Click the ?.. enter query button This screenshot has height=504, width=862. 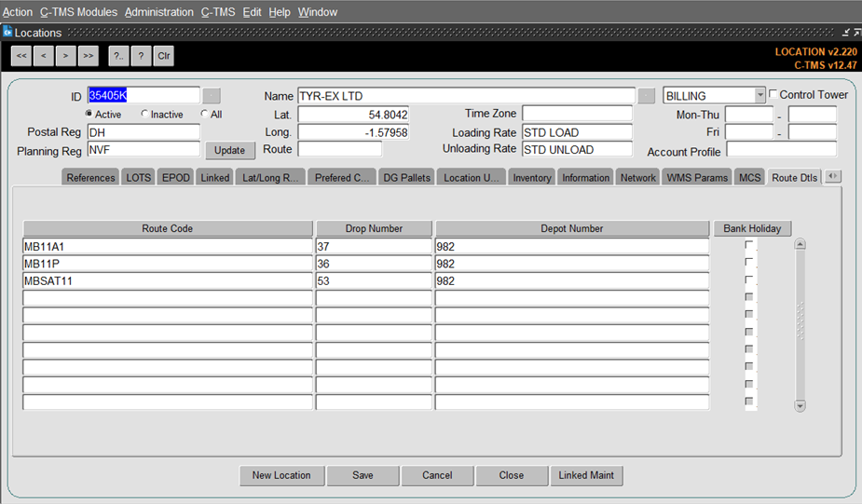pyautogui.click(x=118, y=56)
